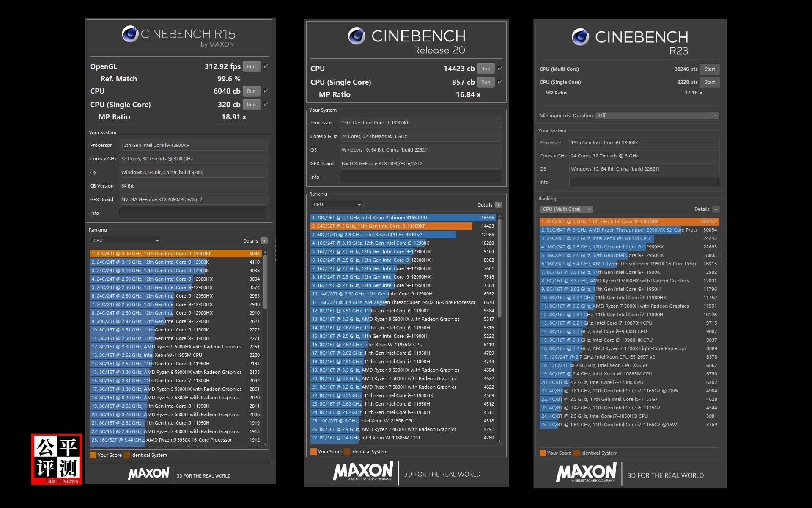The width and height of the screenshot is (812, 508).
Task: Click the Cinebench R23 logo sphere icon
Action: click(x=580, y=37)
